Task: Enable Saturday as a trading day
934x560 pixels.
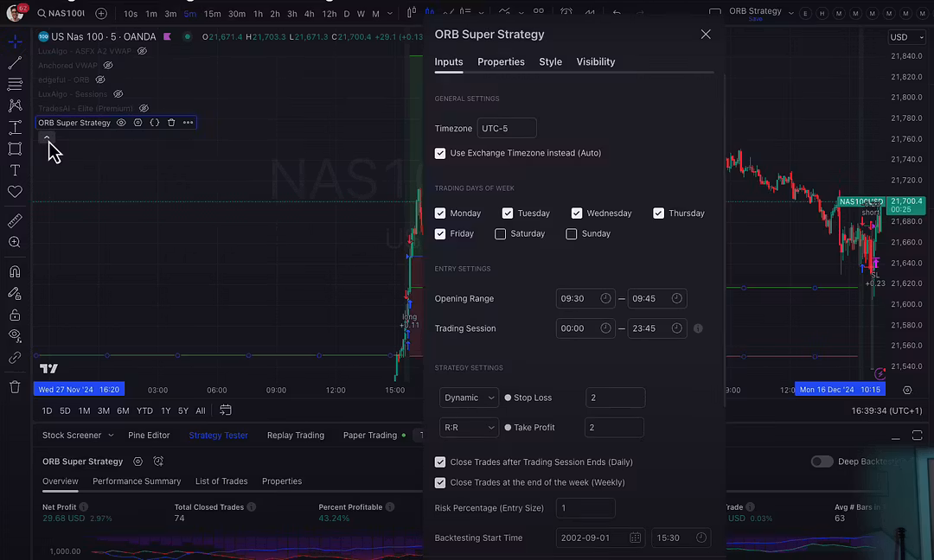Action: (501, 234)
